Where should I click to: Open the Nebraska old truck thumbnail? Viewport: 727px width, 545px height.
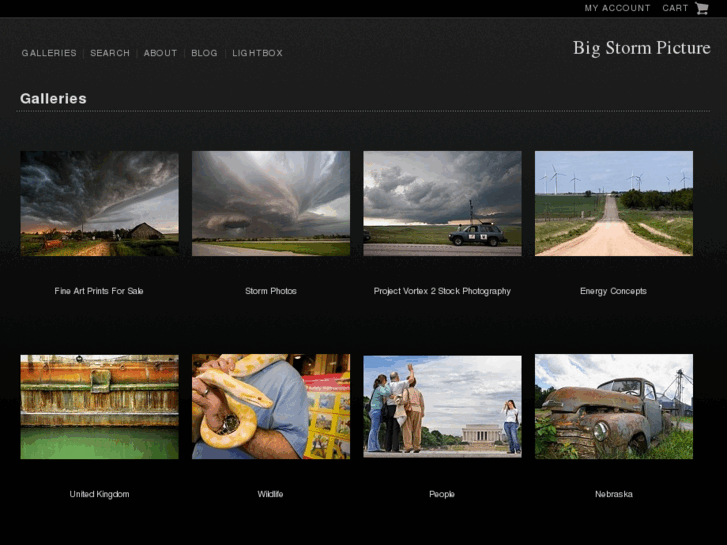[x=614, y=407]
